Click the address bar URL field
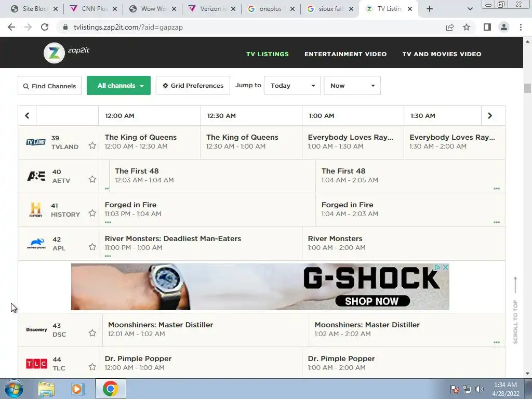This screenshot has width=532, height=399. (x=251, y=27)
